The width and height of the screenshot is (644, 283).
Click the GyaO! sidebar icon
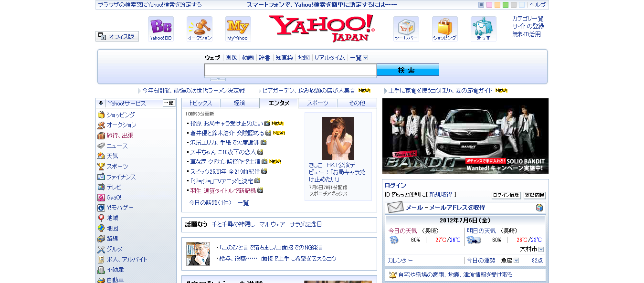point(101,198)
